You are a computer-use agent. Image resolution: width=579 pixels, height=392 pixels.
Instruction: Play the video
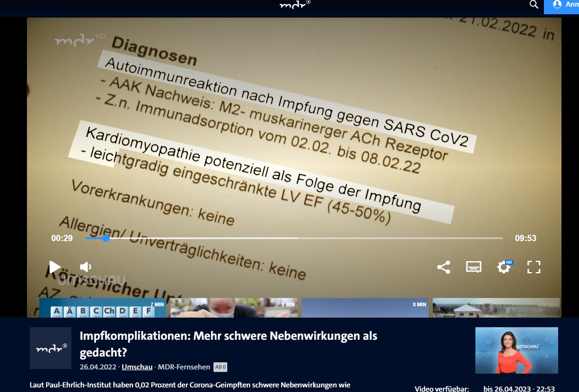coord(55,267)
